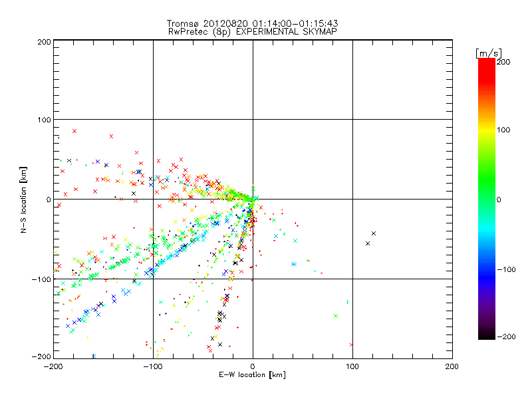Click the plot origin where zero gridlines cross
Image resolution: width=532 pixels, height=399 pixels.
253,199
